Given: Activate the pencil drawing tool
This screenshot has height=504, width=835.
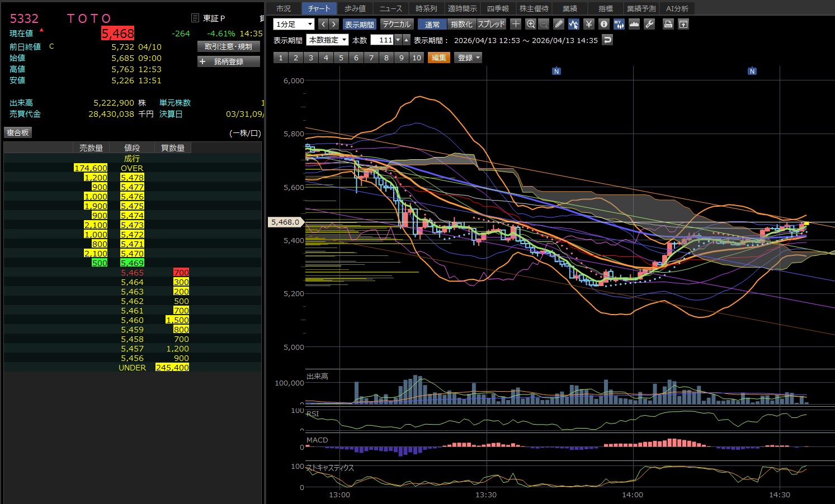Looking at the screenshot, I should 559,24.
